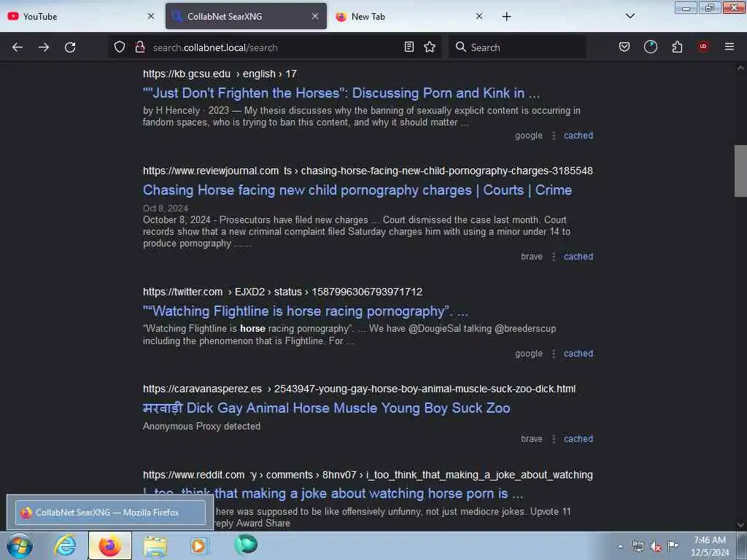Open the green sphere app in taskbar

click(246, 545)
